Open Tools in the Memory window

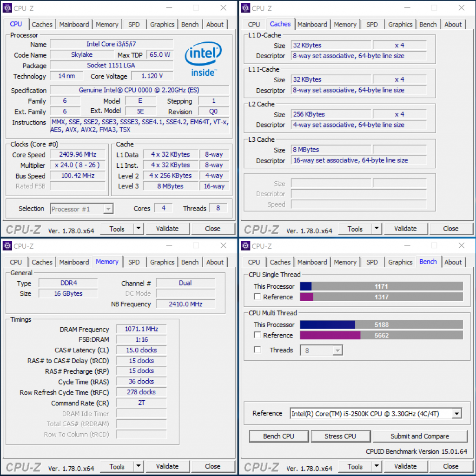pos(117,466)
